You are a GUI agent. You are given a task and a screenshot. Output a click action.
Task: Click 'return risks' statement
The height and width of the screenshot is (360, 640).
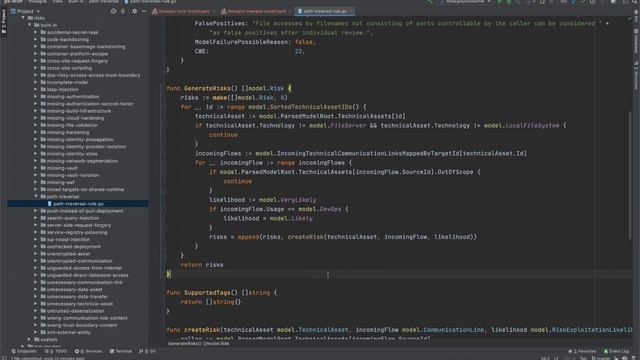tap(202, 265)
